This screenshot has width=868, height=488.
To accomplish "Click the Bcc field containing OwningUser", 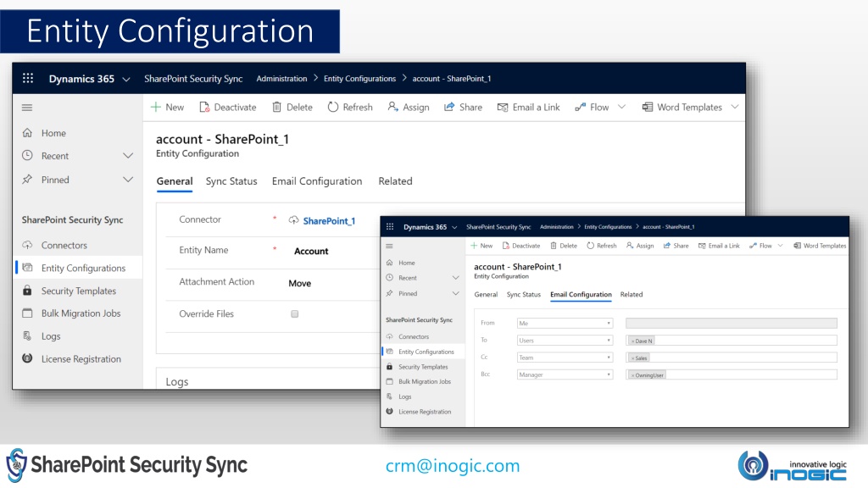I will coord(732,374).
